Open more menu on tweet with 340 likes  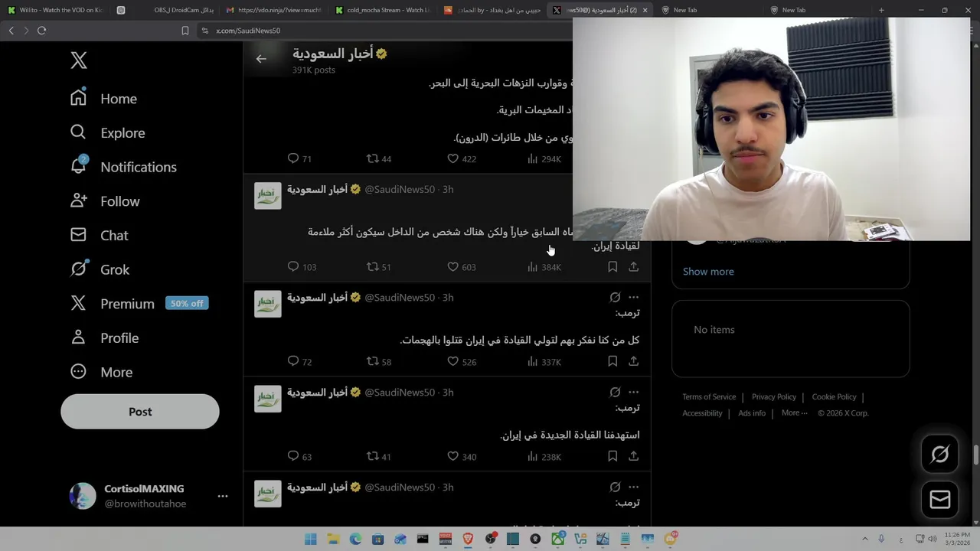coord(634,392)
